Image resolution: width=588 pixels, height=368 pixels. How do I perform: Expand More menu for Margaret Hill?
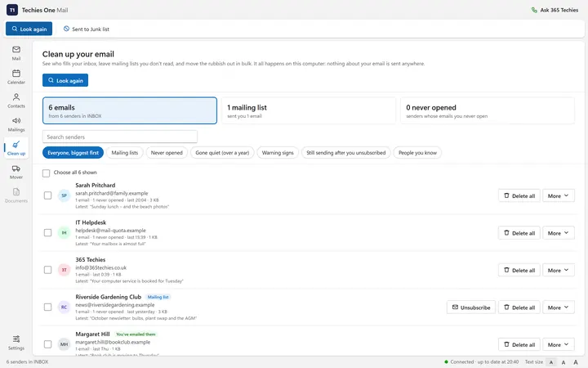point(558,344)
